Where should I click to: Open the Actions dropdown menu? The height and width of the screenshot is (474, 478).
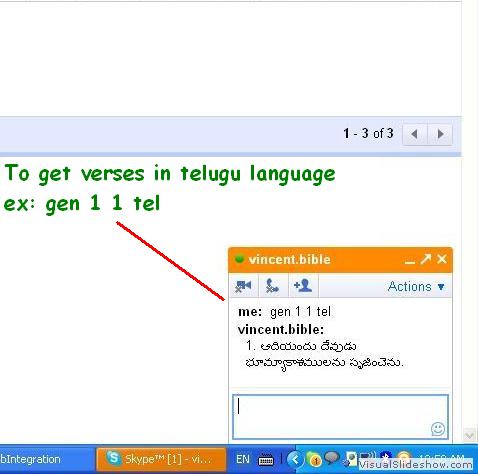(x=416, y=286)
